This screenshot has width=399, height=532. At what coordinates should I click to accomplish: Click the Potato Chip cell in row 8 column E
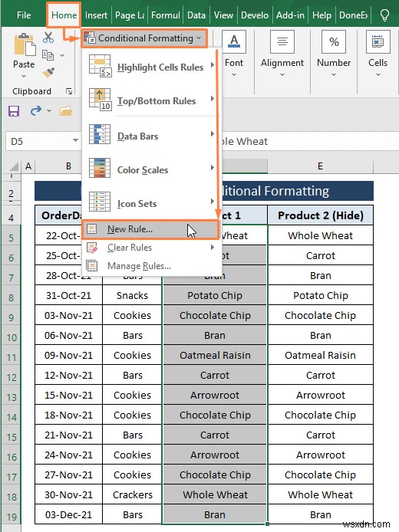321,296
